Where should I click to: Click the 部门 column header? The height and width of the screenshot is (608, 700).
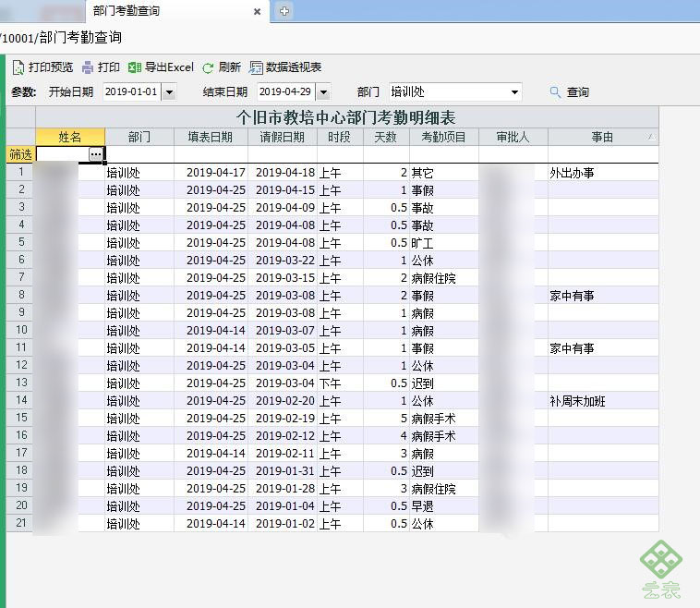pyautogui.click(x=139, y=137)
